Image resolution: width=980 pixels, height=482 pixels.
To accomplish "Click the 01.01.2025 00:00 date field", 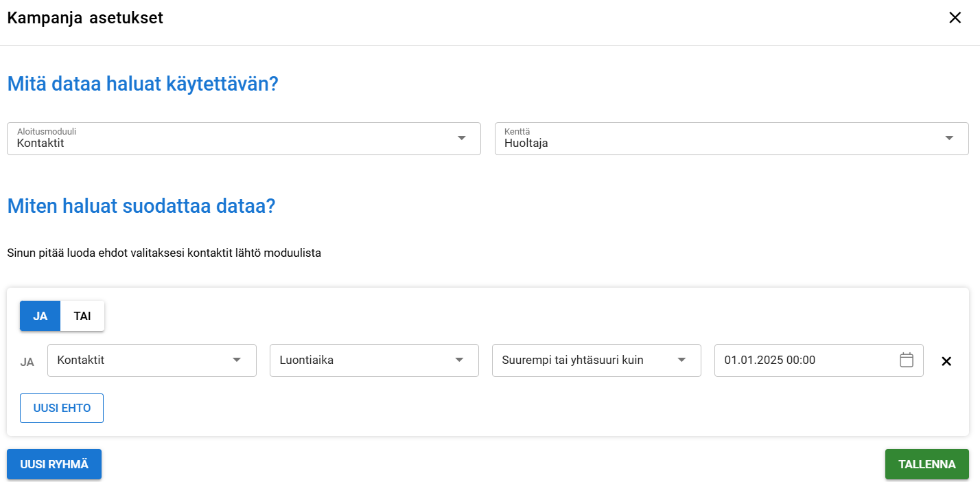I will 803,360.
